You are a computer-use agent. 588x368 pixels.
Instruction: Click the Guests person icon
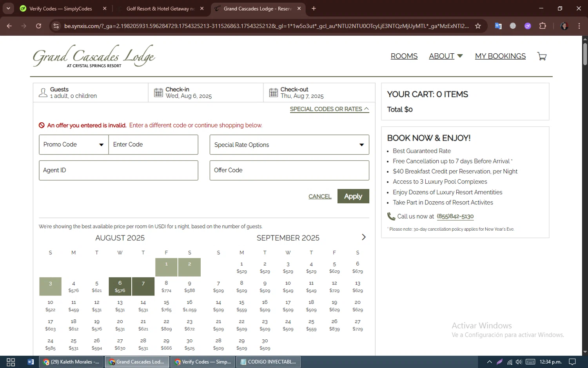[x=43, y=93]
